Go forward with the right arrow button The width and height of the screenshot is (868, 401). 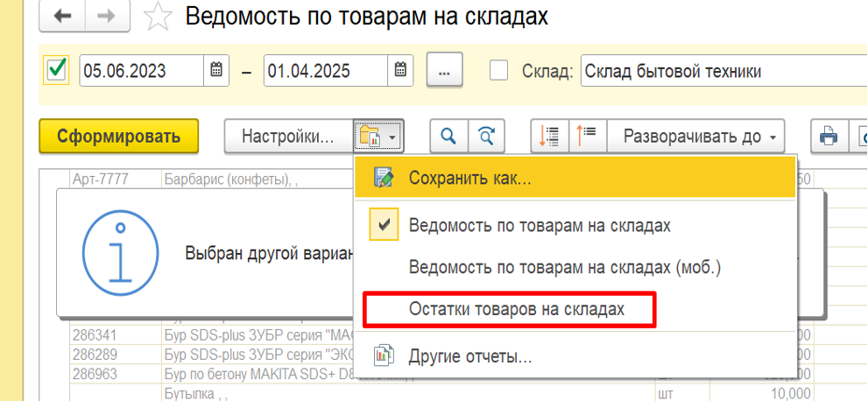click(x=109, y=16)
